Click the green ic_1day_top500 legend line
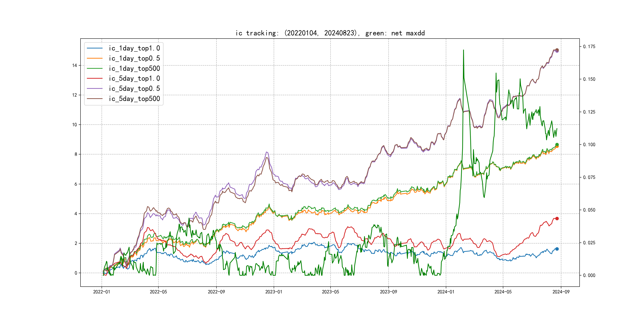 click(94, 68)
